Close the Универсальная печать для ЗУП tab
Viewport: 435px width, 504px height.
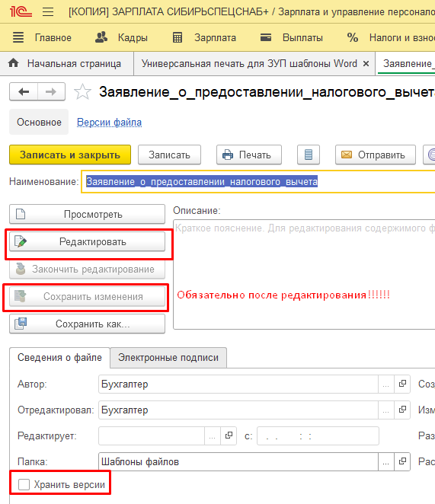click(366, 64)
